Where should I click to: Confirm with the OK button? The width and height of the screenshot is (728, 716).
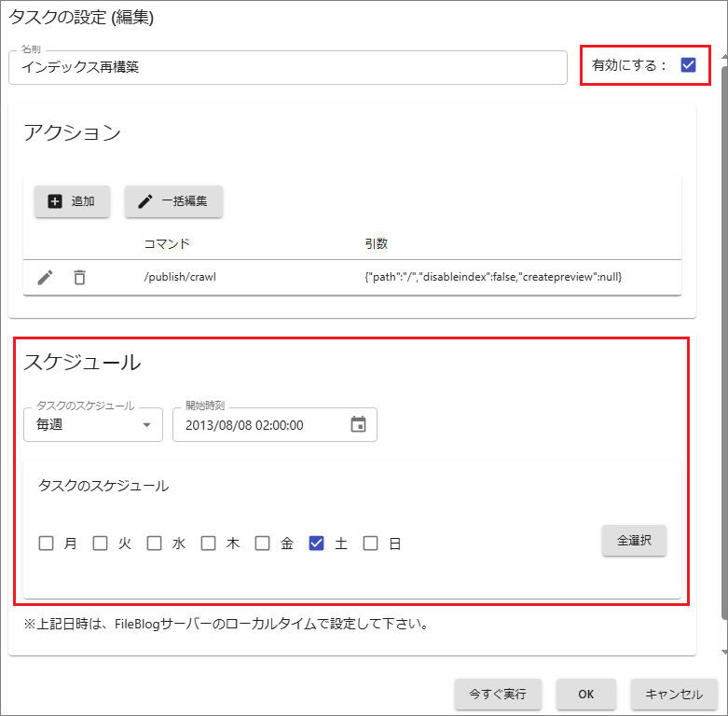coord(585,694)
